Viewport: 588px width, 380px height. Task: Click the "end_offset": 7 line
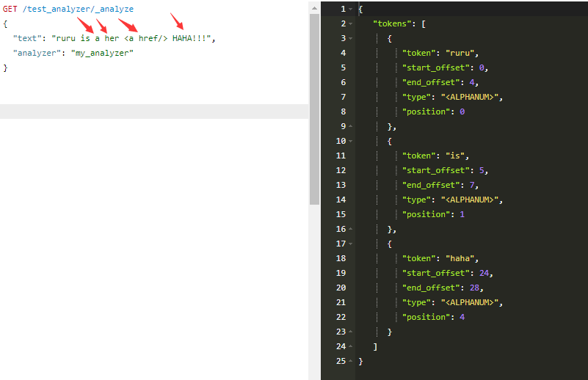click(x=440, y=185)
